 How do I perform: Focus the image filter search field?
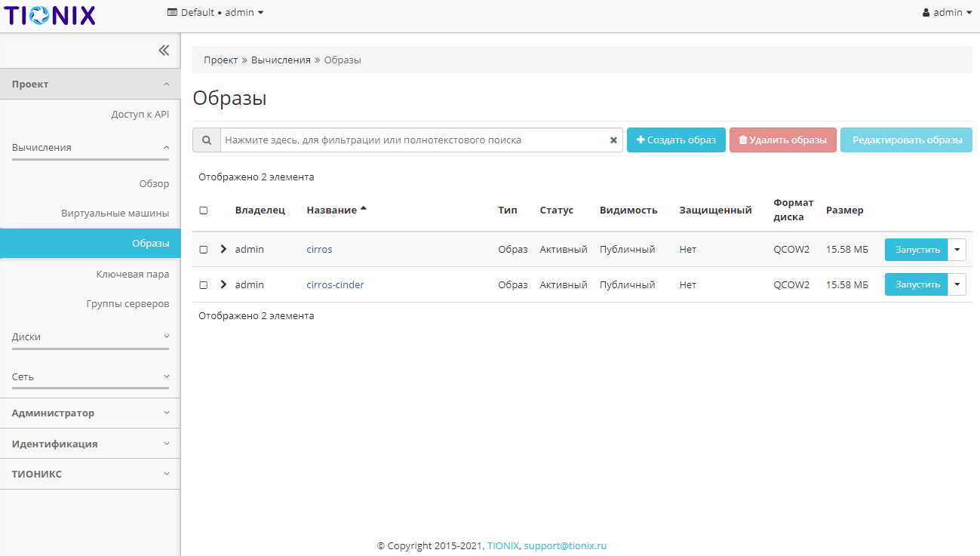415,140
